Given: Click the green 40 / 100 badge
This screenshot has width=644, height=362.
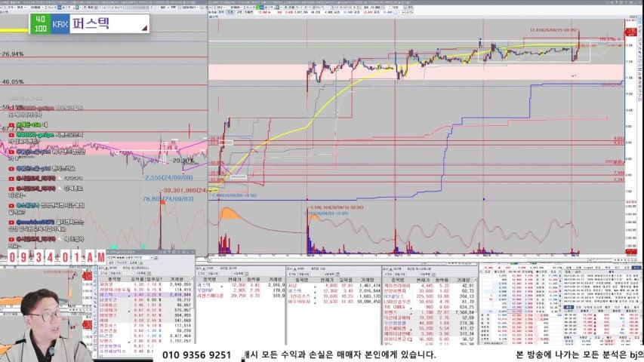Looking at the screenshot, I should 40,24.
